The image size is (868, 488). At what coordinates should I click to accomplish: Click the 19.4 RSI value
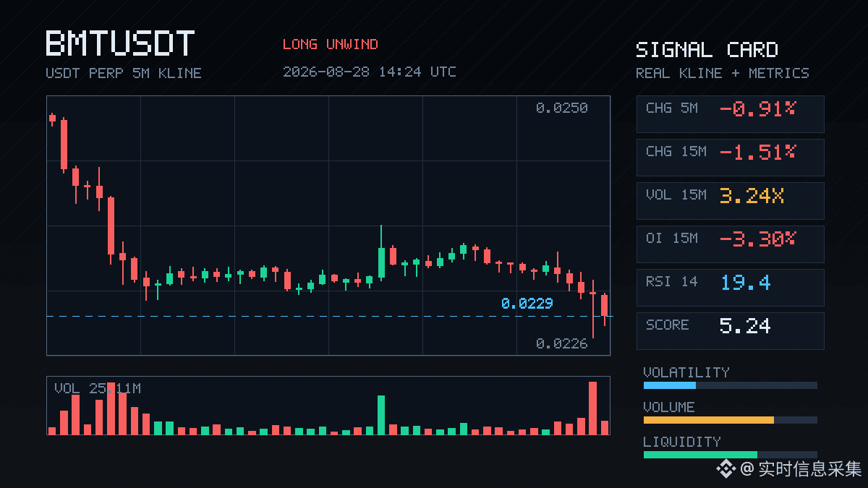pyautogui.click(x=745, y=283)
